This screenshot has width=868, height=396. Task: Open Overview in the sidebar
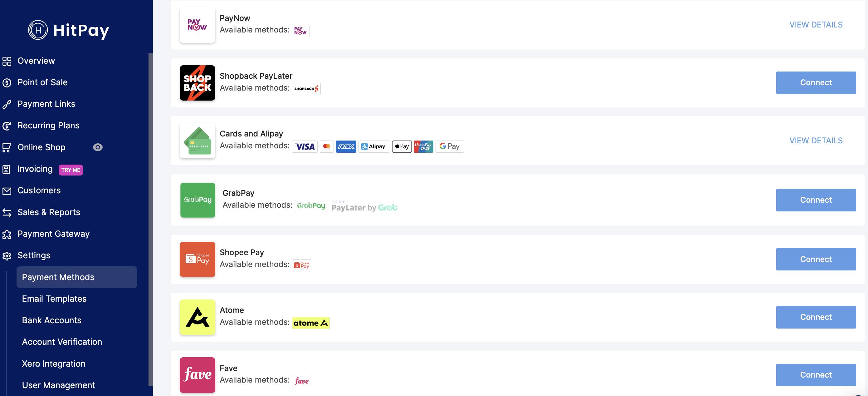pyautogui.click(x=36, y=61)
